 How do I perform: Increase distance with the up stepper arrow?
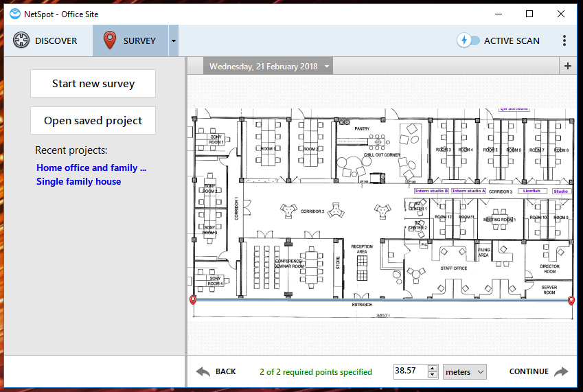point(432,368)
